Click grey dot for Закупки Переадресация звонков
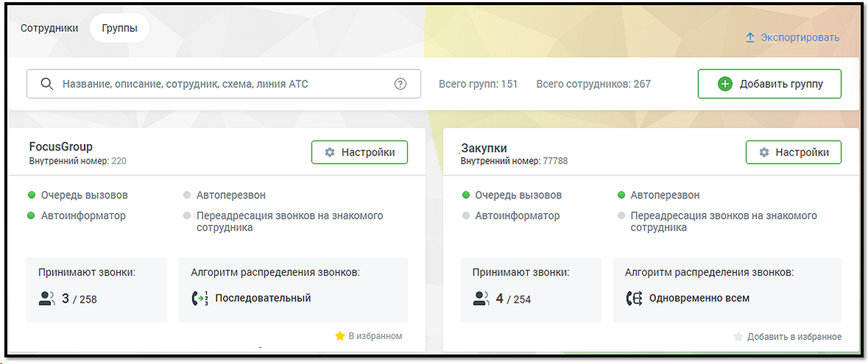The image size is (868, 364). pyautogui.click(x=621, y=216)
